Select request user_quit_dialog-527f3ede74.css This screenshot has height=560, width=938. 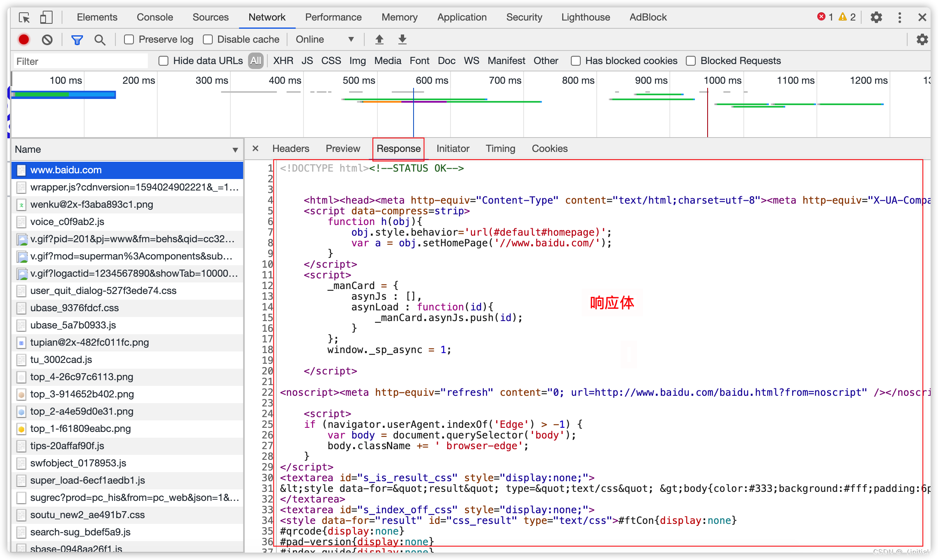click(x=127, y=291)
